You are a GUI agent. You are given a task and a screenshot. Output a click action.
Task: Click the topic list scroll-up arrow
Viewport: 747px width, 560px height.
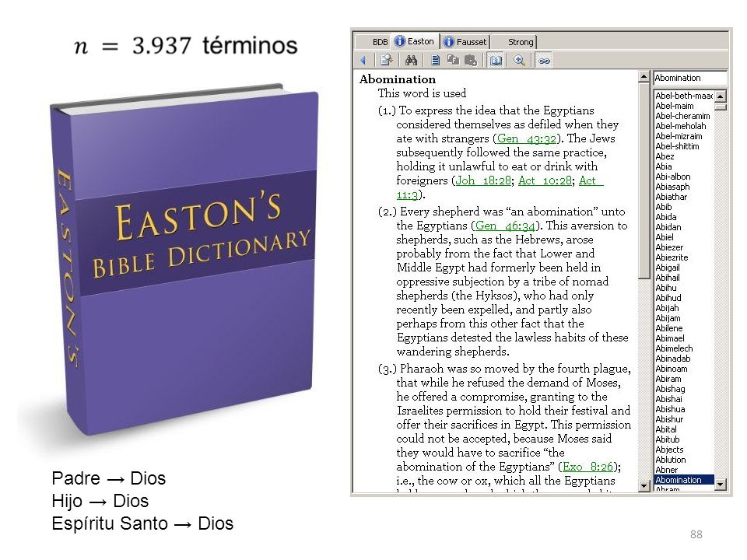721,96
